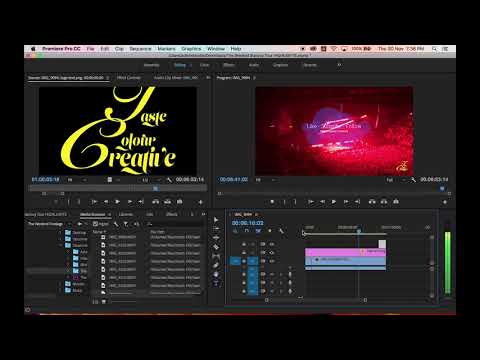
Task: Select the Slip tool
Action: [216, 256]
